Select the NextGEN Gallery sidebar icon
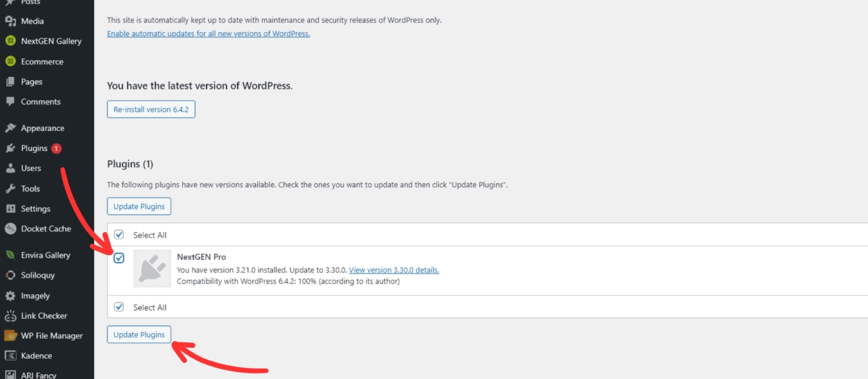This screenshot has height=379, width=868. coord(10,41)
